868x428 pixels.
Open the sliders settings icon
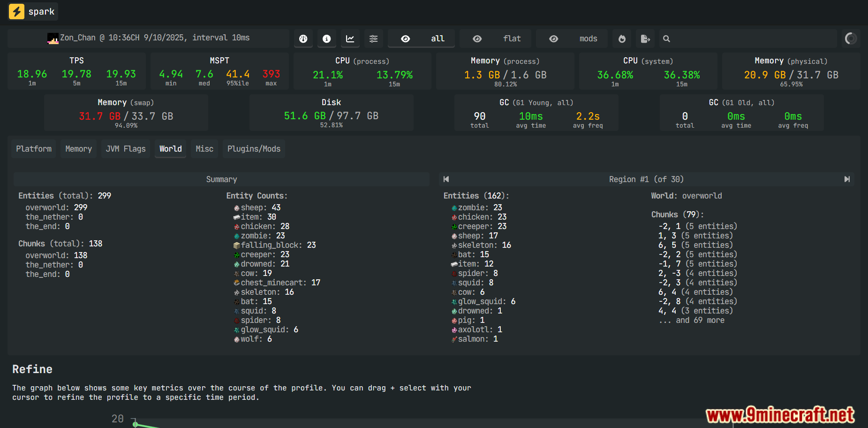(x=374, y=38)
